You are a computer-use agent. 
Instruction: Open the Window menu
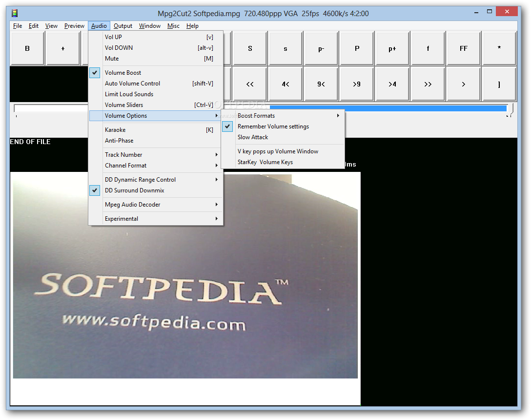point(150,26)
